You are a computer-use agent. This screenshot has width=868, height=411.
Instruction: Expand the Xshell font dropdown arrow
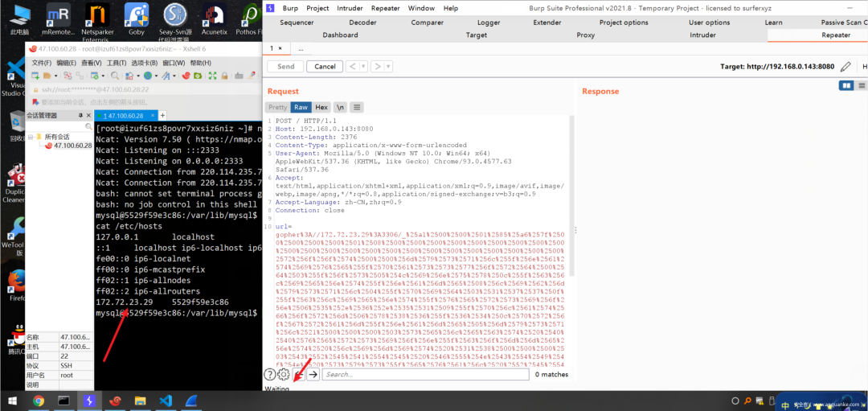pos(174,76)
